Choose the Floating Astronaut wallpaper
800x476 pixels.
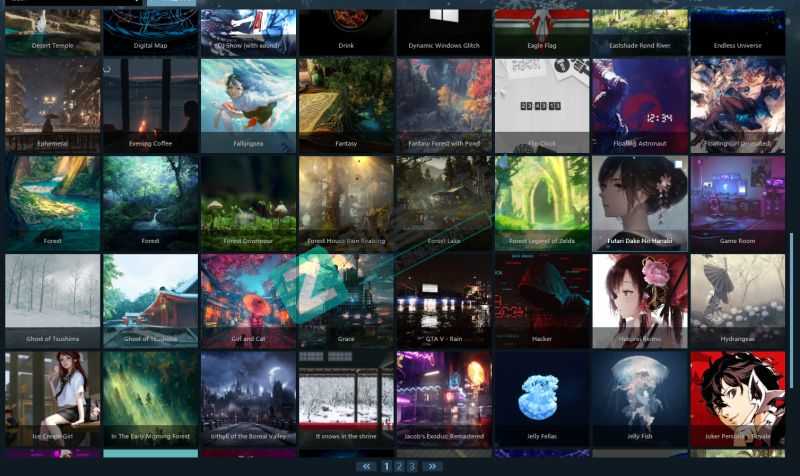(x=639, y=105)
